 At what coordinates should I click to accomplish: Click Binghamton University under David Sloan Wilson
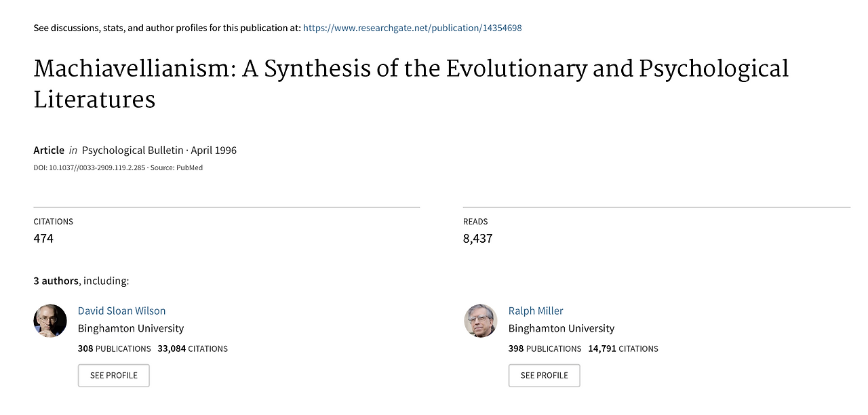tap(131, 328)
